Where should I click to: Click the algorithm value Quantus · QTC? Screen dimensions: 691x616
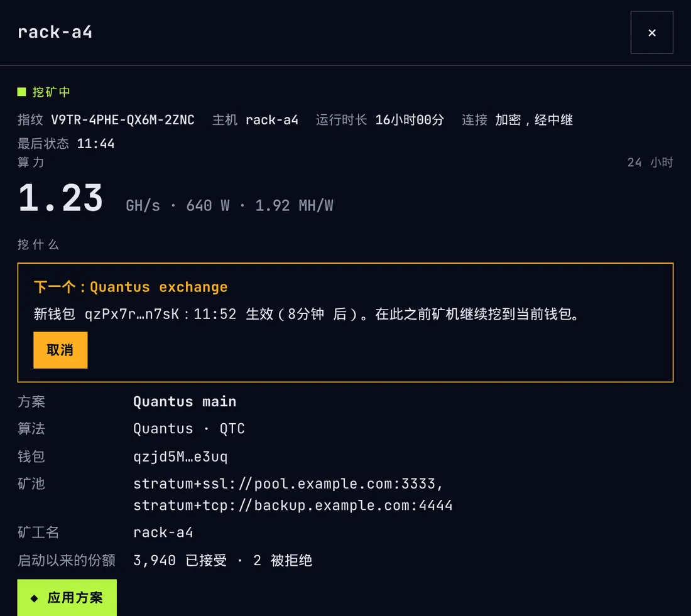tap(189, 429)
